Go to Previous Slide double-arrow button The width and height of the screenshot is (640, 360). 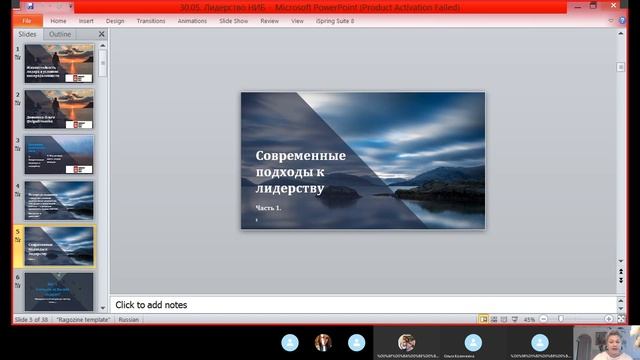[620, 271]
